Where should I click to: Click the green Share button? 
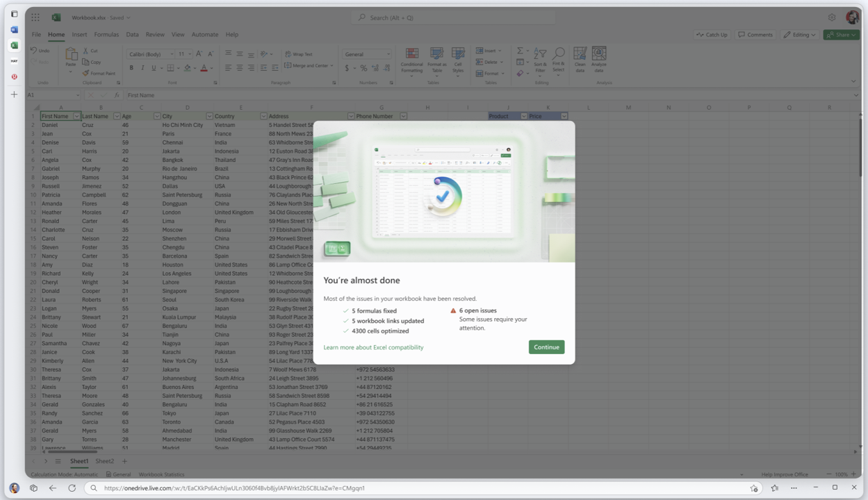[841, 35]
